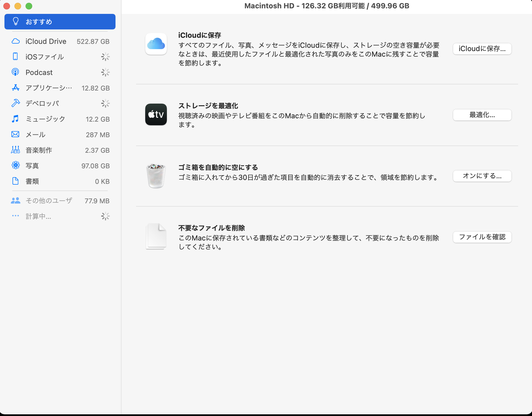Click the iCloudに保存 heading
Viewport: 532px width, 416px height.
point(200,35)
